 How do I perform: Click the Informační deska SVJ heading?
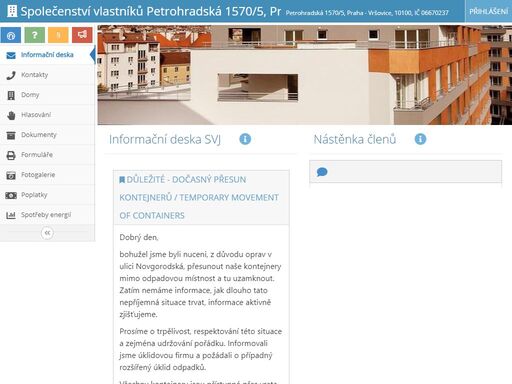(165, 139)
